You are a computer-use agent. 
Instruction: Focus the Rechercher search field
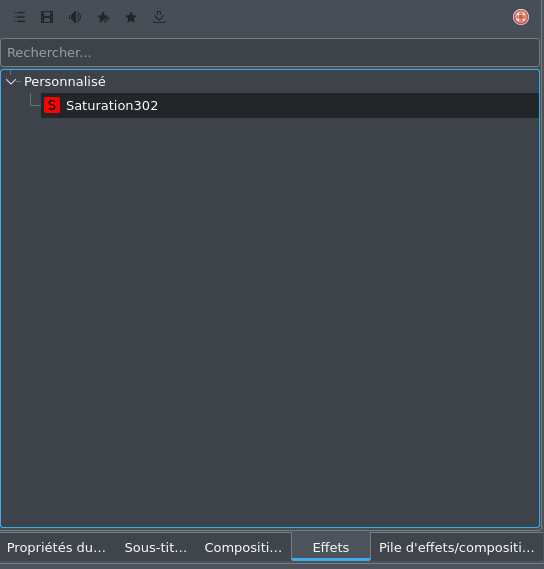tap(270, 53)
